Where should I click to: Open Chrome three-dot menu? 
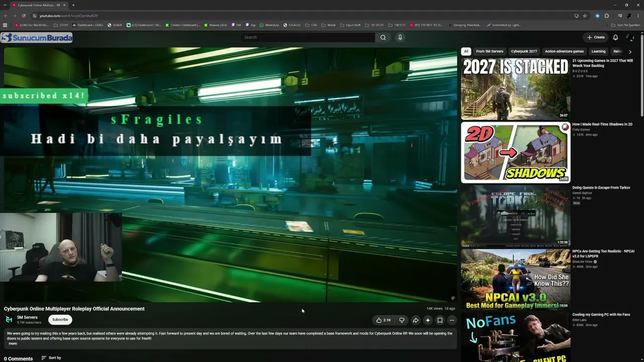pyautogui.click(x=638, y=16)
